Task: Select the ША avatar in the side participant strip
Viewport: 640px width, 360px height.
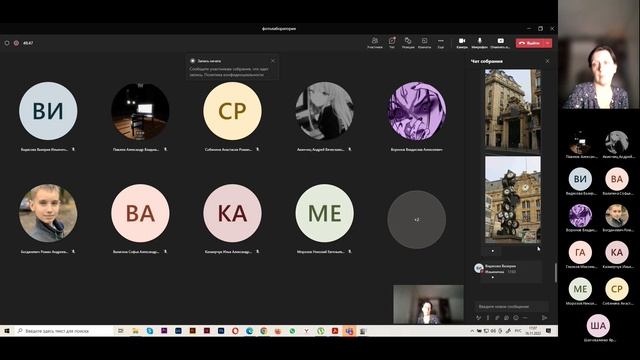Action: [x=598, y=325]
